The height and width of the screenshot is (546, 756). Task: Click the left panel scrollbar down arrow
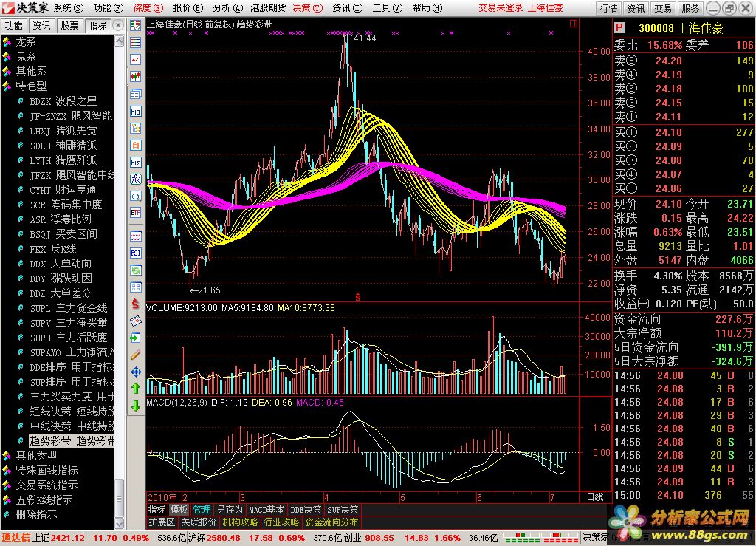click(x=119, y=524)
